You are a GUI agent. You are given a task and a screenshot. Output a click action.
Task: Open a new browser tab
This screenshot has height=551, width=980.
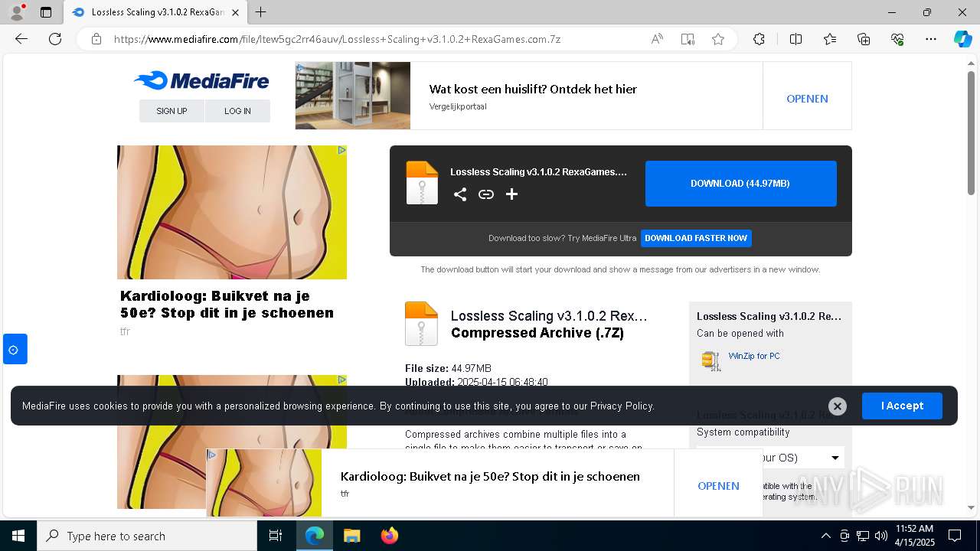[261, 12]
